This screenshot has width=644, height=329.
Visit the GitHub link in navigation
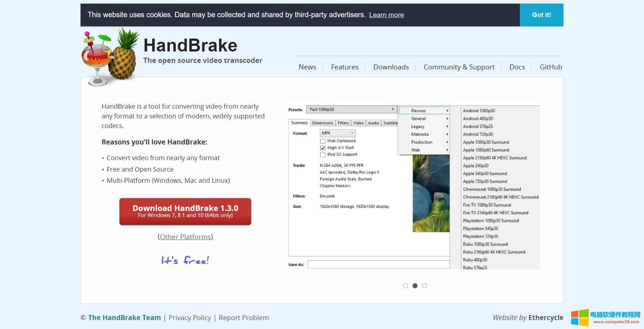click(551, 67)
